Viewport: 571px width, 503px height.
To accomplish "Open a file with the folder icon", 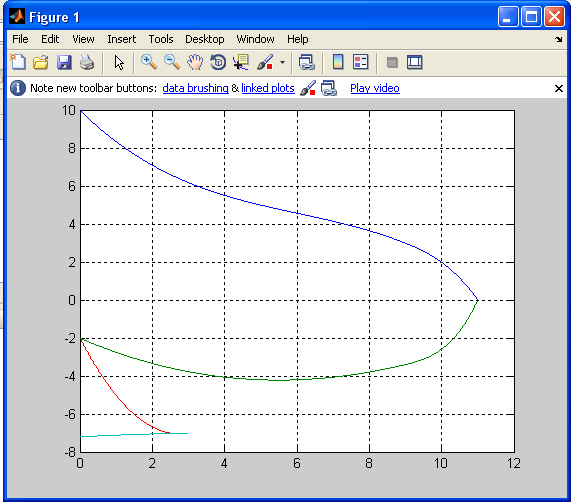I will click(41, 63).
